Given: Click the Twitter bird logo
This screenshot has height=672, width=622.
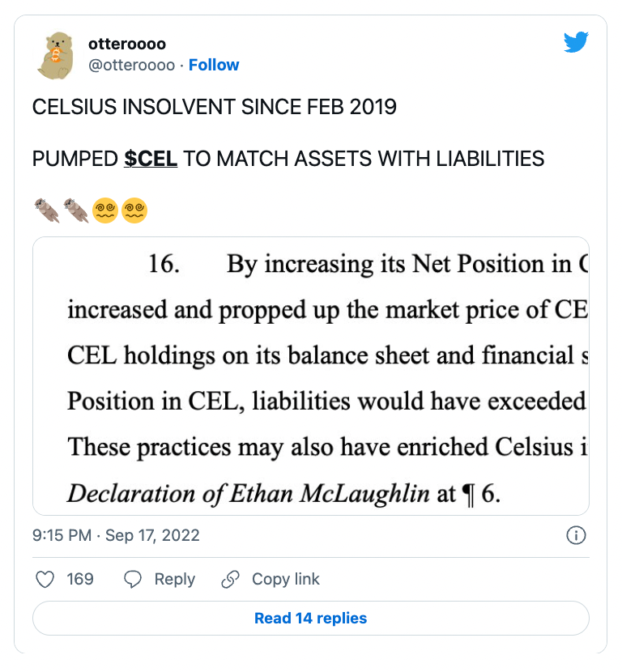Looking at the screenshot, I should point(576,42).
